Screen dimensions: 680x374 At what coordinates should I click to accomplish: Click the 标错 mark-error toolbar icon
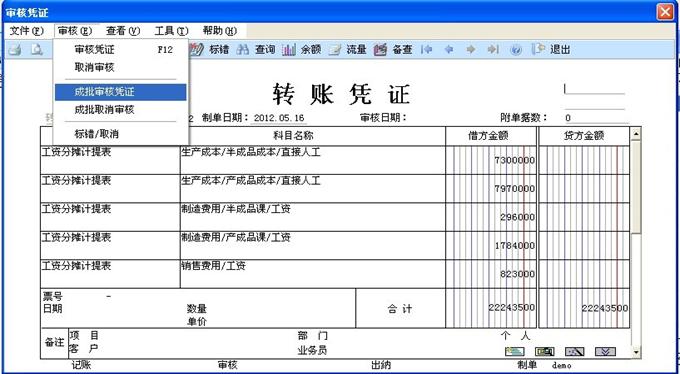point(197,50)
